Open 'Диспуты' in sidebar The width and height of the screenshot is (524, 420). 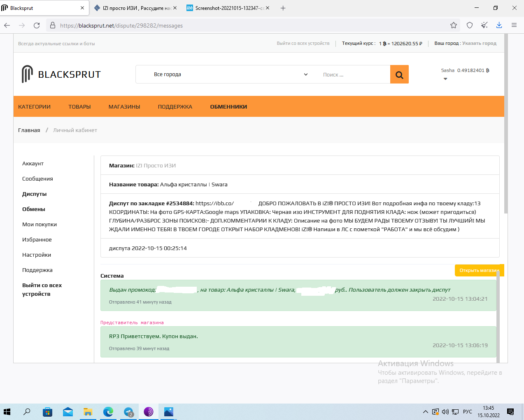pos(35,194)
